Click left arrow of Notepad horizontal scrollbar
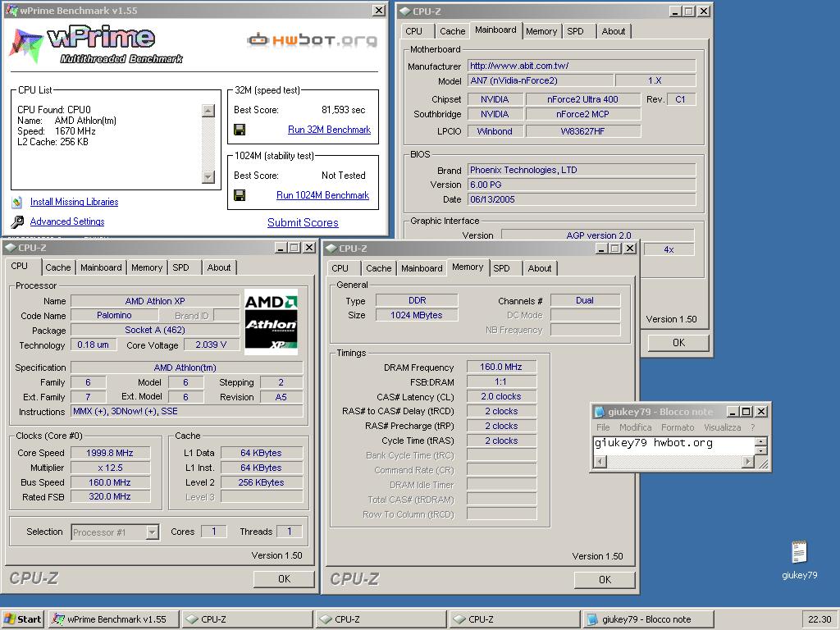The image size is (840, 630). 600,461
